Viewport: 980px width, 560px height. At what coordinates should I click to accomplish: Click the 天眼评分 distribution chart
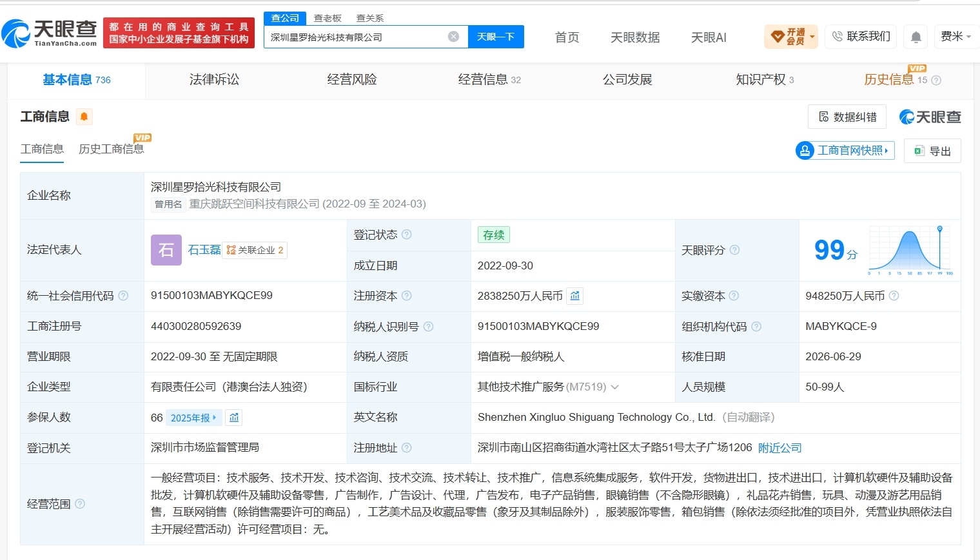click(x=911, y=251)
